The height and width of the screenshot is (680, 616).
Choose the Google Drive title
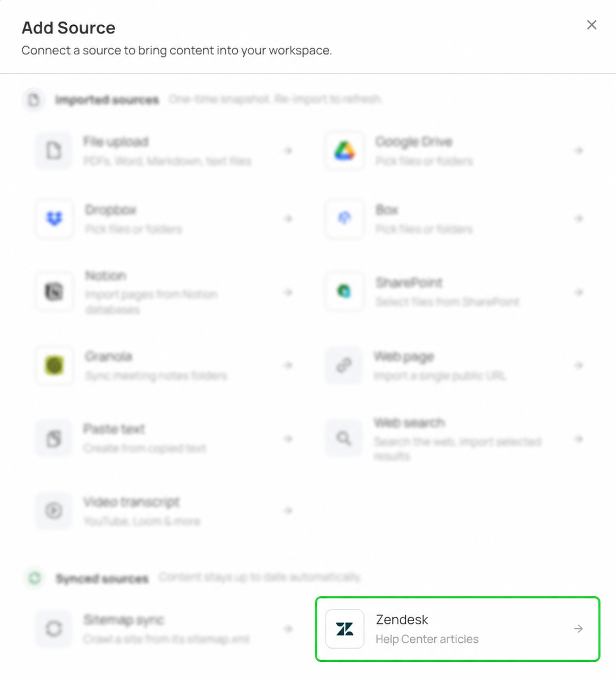click(414, 141)
